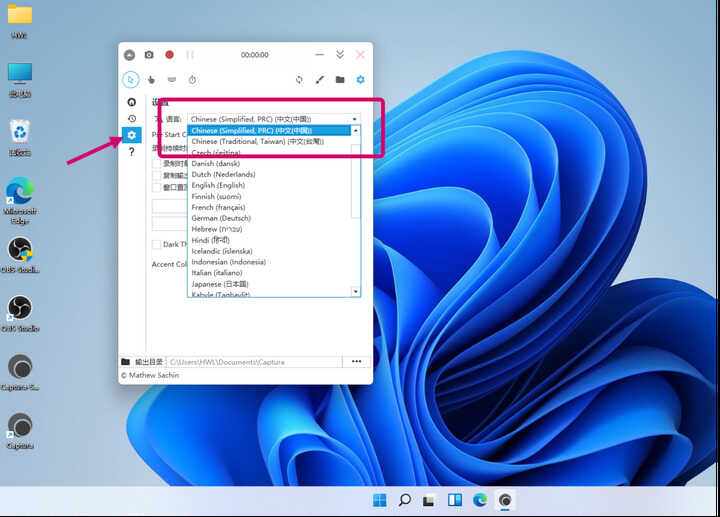
Task: Choose Icelandic (íslenska) language
Action: tap(269, 251)
